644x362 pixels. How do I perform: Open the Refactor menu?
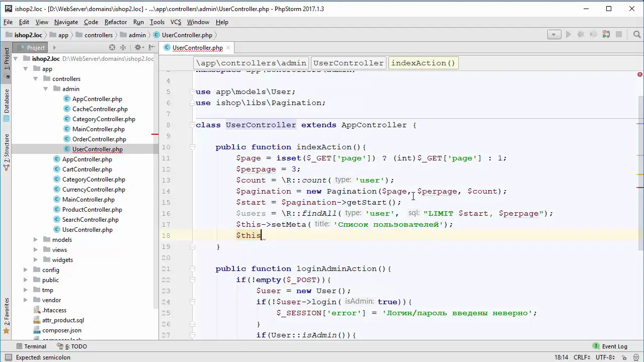(116, 22)
